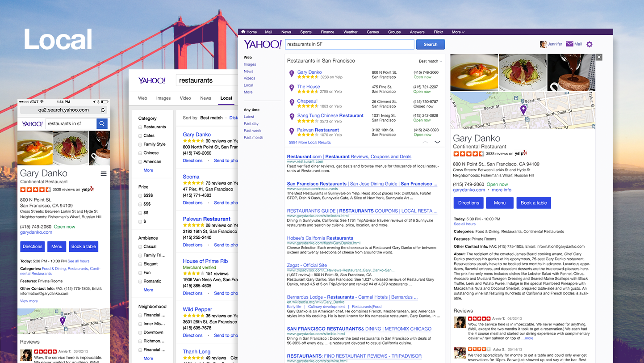Click map pin number 2 beside The House
Viewport: 644px width, 363px height.
point(292,88)
